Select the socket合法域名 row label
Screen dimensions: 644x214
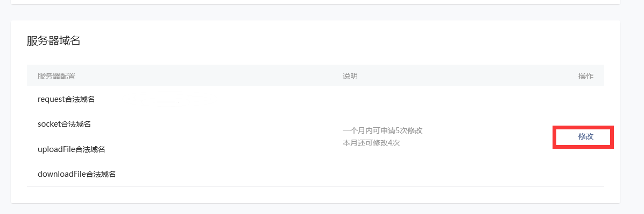click(x=64, y=124)
